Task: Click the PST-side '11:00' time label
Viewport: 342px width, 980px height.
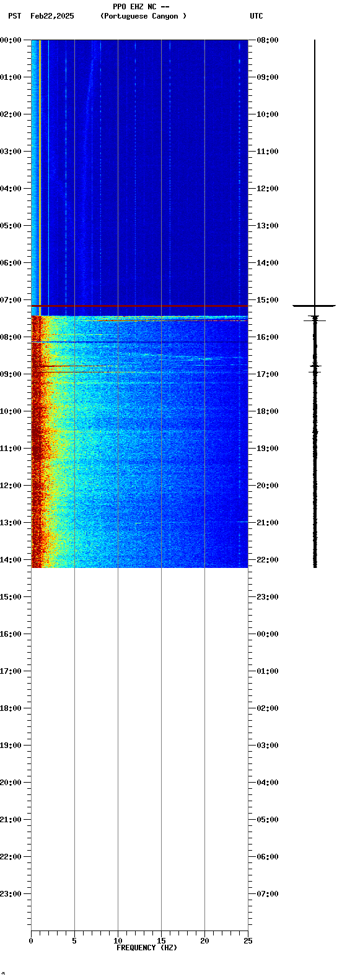Action: coord(11,449)
